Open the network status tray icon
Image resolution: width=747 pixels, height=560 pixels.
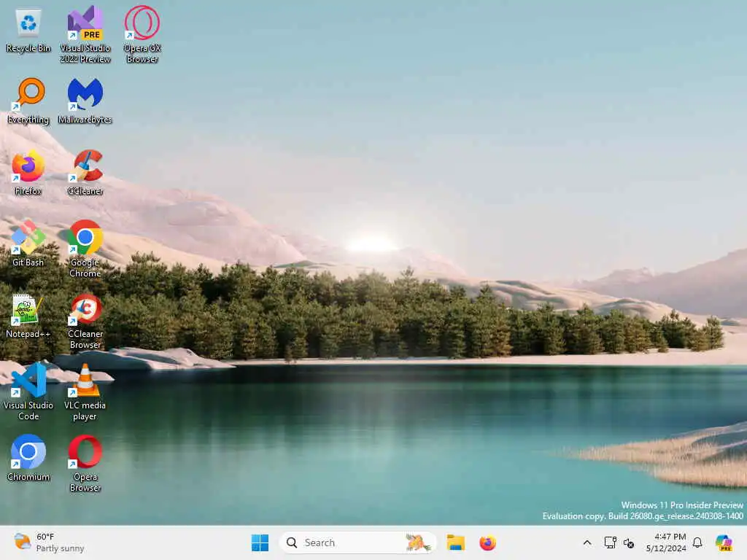pos(611,542)
